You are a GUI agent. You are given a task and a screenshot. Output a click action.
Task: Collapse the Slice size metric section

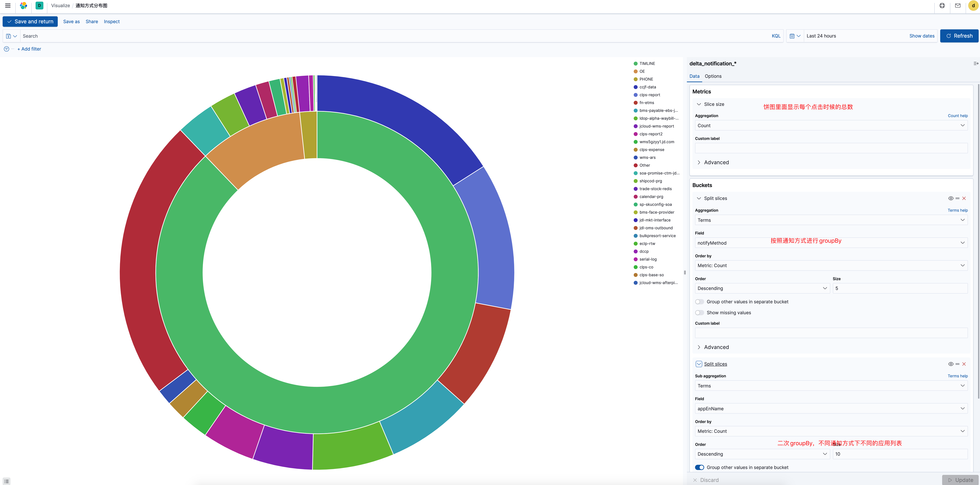[698, 104]
